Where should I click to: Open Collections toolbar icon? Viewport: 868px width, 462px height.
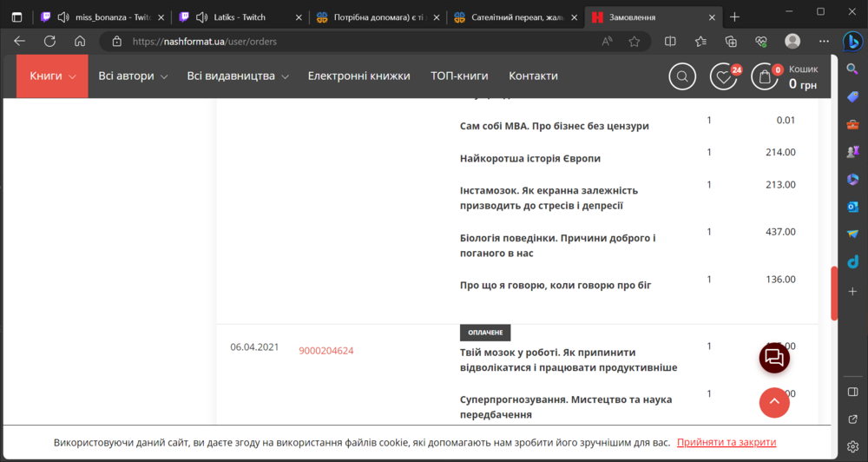731,41
